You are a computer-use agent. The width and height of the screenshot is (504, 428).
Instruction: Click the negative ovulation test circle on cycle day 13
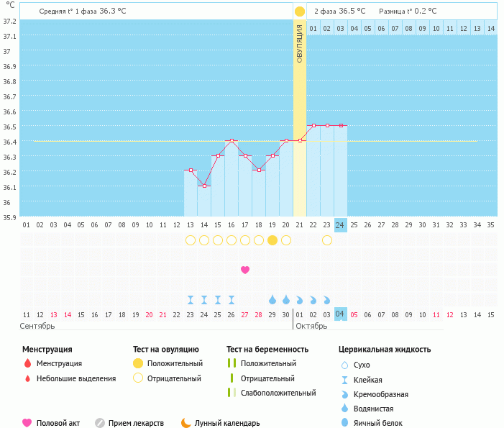[x=191, y=240]
